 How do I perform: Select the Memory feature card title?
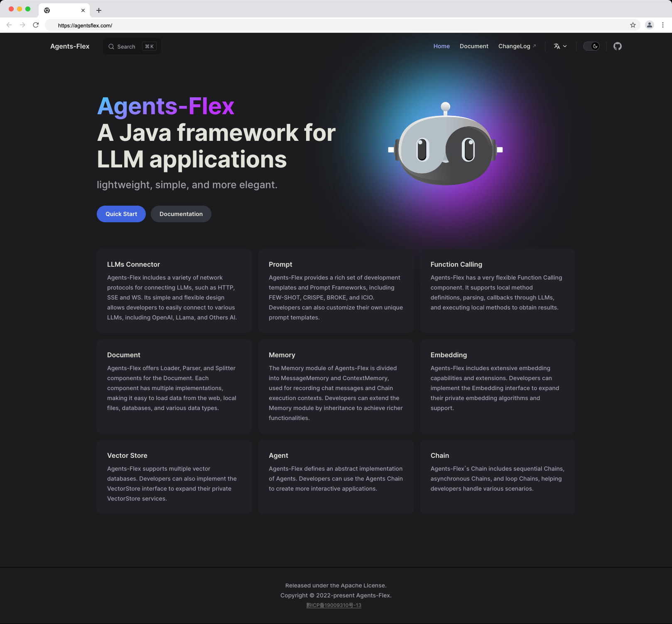pos(282,355)
